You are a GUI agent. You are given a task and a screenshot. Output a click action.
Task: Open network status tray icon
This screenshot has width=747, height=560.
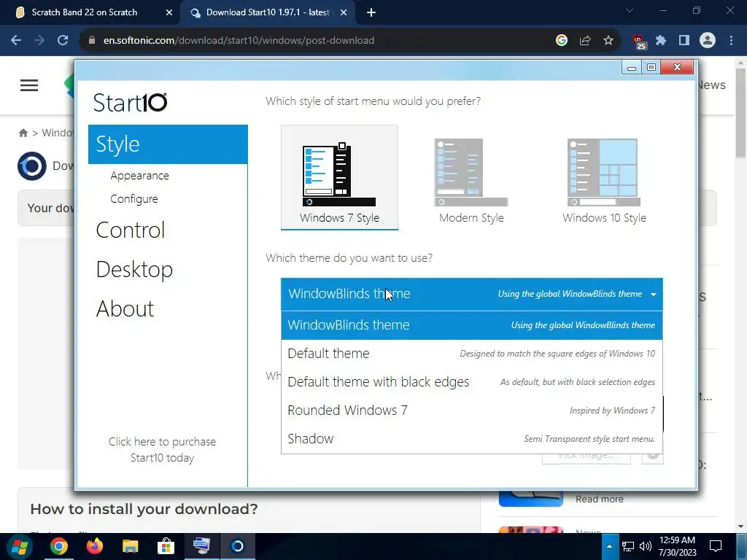pyautogui.click(x=628, y=547)
